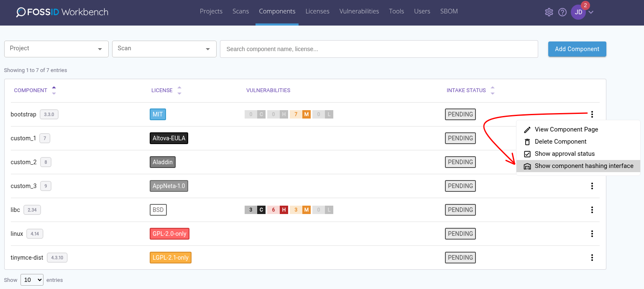The height and width of the screenshot is (289, 644).
Task: Expand the Project filter dropdown
Action: [56, 49]
